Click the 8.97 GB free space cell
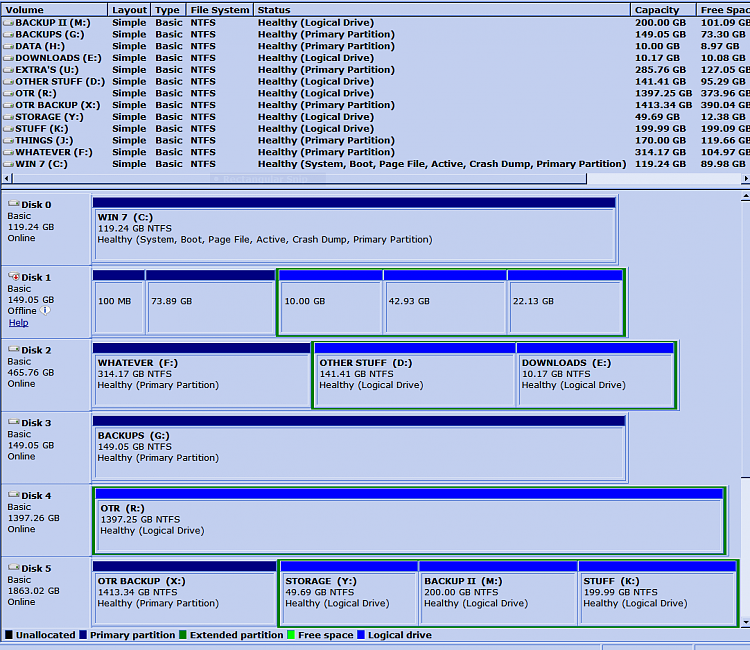 click(720, 46)
